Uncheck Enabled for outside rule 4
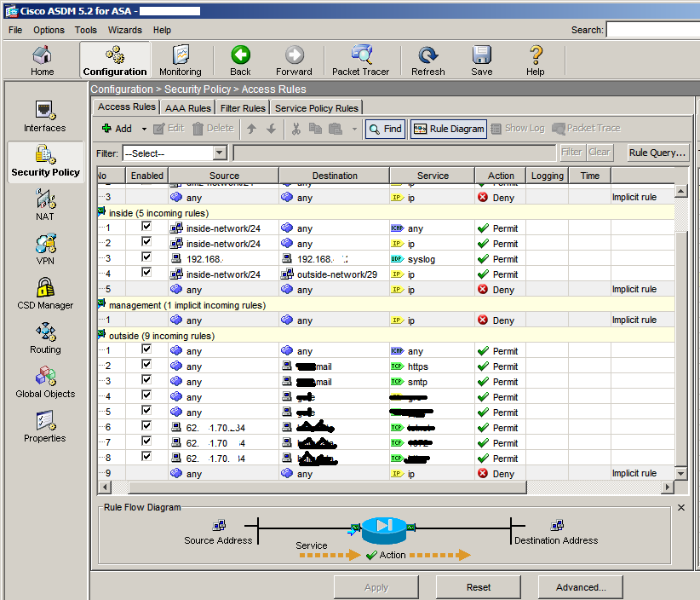 (x=146, y=395)
